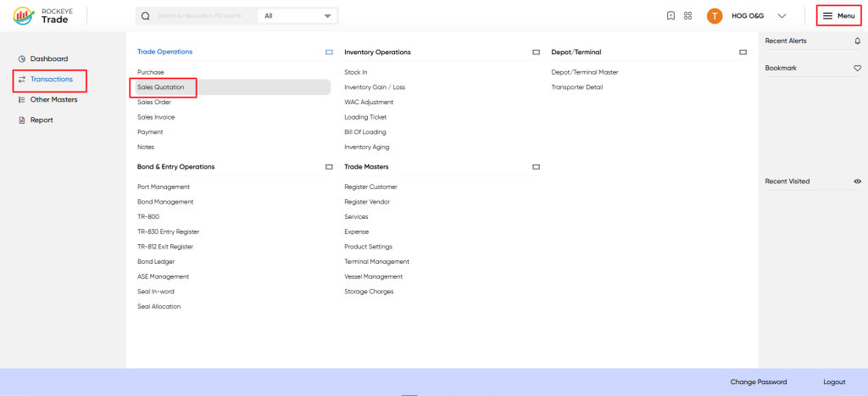Image resolution: width=868 pixels, height=396 pixels.
Task: Open TR-830 Entry Register
Action: coord(169,232)
